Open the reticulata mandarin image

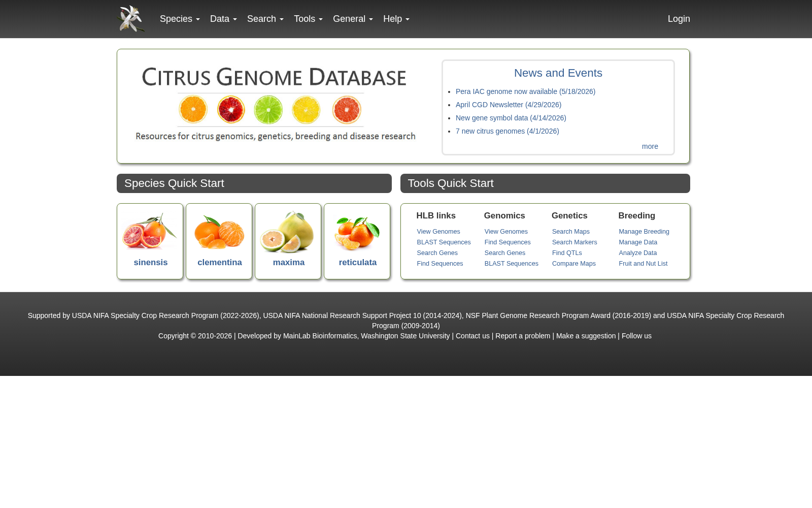[x=357, y=233]
